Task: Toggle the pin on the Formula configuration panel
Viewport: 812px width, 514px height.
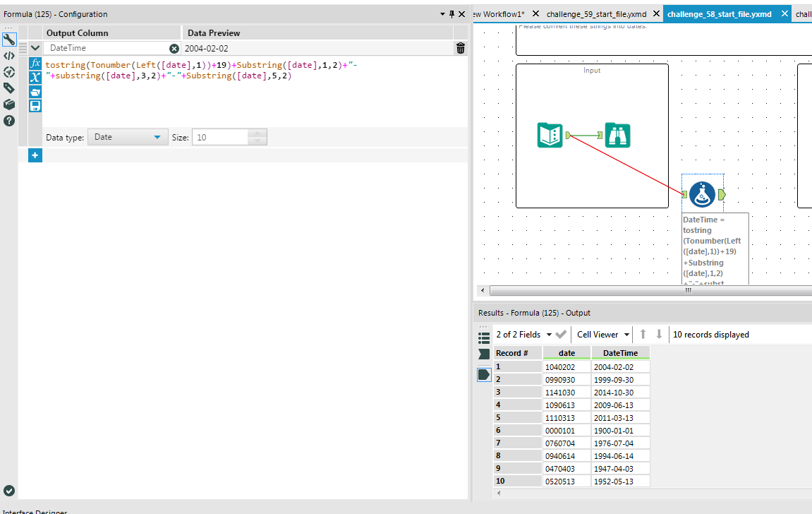Action: (452, 13)
